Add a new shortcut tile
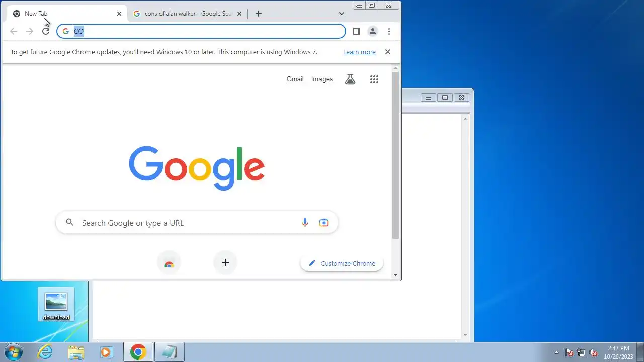644x362 pixels. [225, 262]
